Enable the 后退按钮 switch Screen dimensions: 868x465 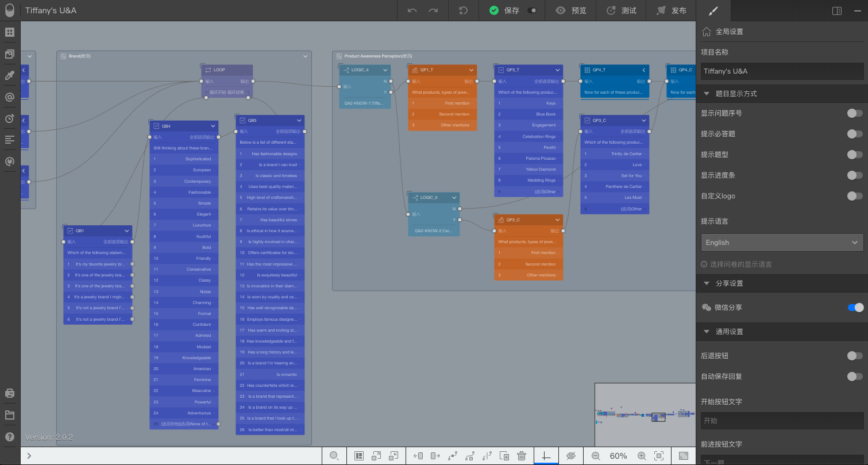[855, 356]
